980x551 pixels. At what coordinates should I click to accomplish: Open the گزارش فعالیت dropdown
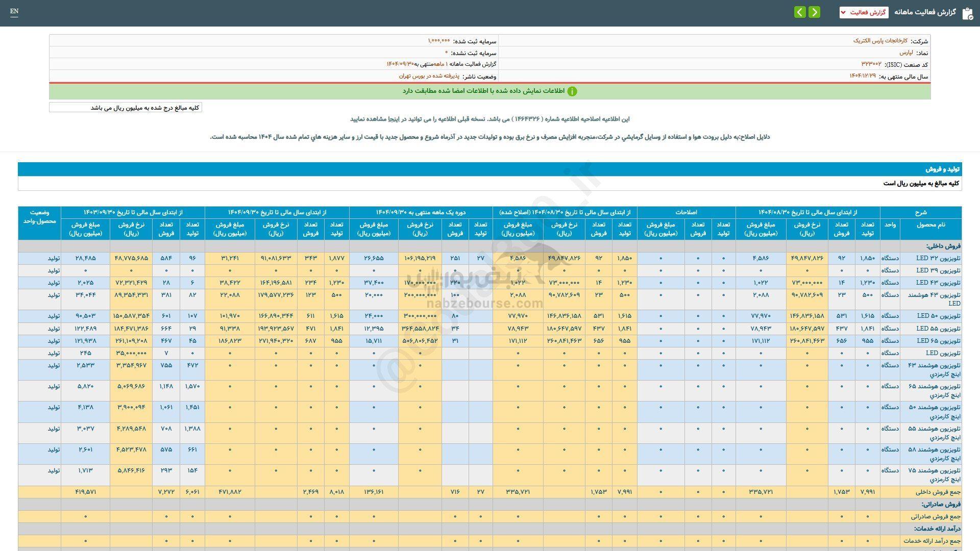pyautogui.click(x=864, y=12)
